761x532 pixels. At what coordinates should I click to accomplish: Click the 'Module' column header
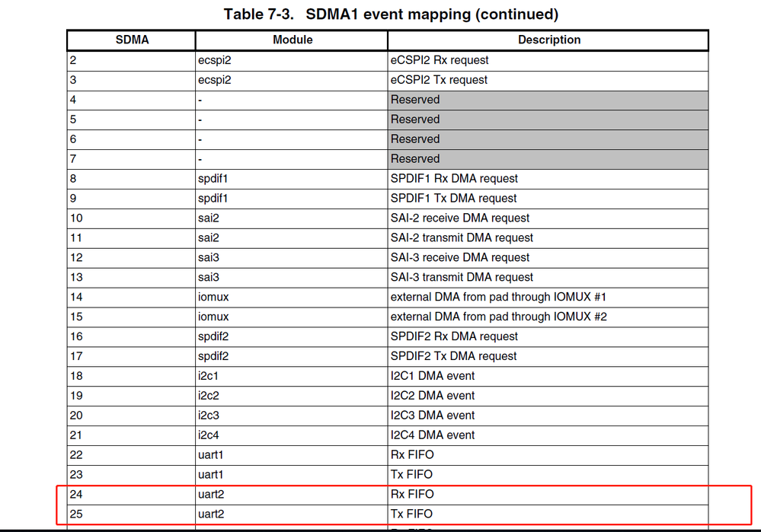click(293, 40)
